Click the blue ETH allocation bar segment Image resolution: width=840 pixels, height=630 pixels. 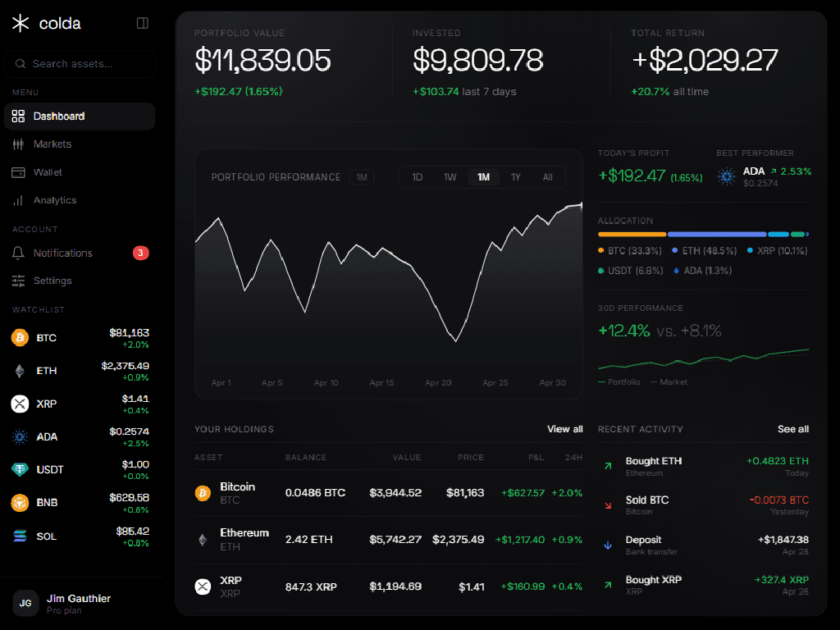tap(717, 234)
